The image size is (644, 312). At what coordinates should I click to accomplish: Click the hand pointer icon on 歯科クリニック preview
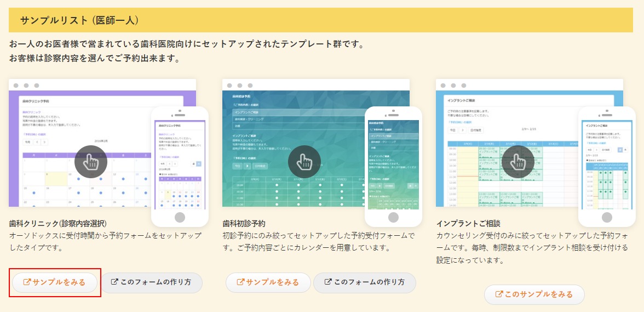[x=91, y=161]
